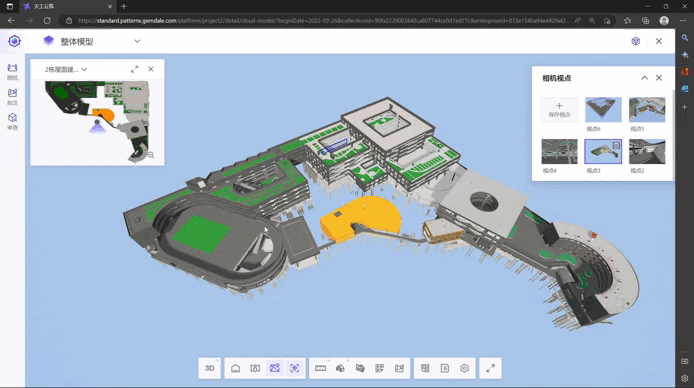This screenshot has height=388, width=694.
Task: Select the ruler measurement tool
Action: click(320, 368)
